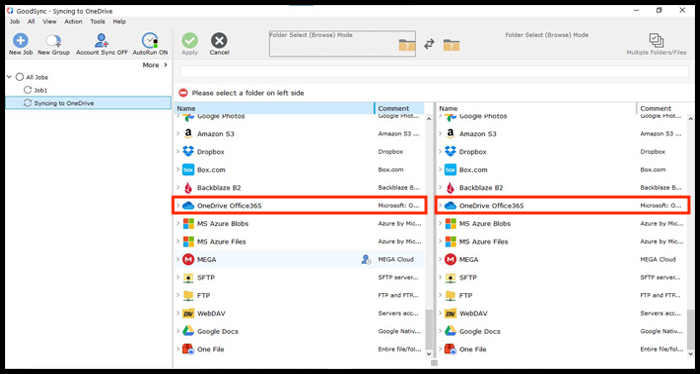Viewport: 700px width, 374px height.
Task: Expand OneDrive Office365 in left pane
Action: click(178, 206)
